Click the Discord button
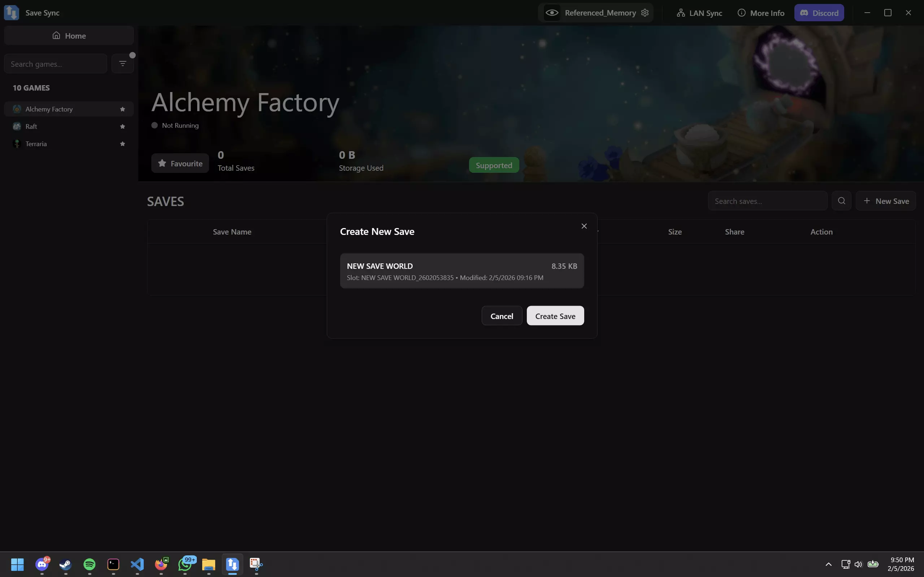The image size is (924, 577). tap(819, 13)
